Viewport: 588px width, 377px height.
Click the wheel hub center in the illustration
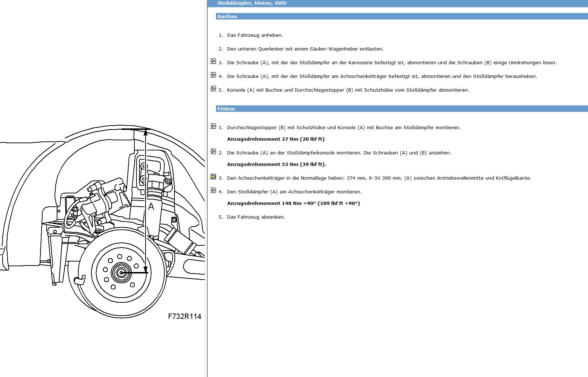(121, 273)
